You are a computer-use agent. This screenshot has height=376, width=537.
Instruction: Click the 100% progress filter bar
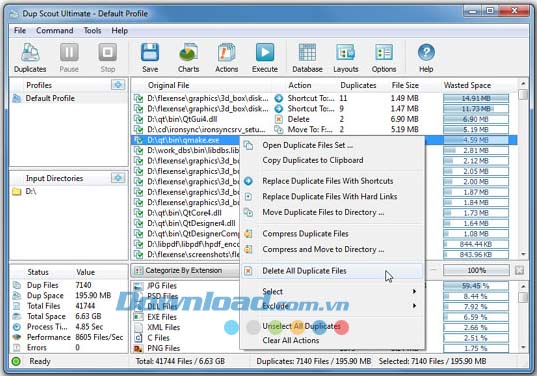[x=476, y=271]
